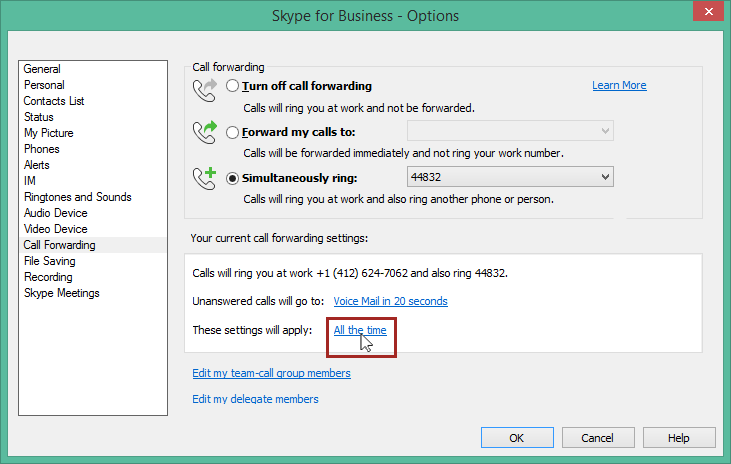Image resolution: width=731 pixels, height=464 pixels.
Task: Select the Simultaneously ring radio button
Action: [x=232, y=178]
